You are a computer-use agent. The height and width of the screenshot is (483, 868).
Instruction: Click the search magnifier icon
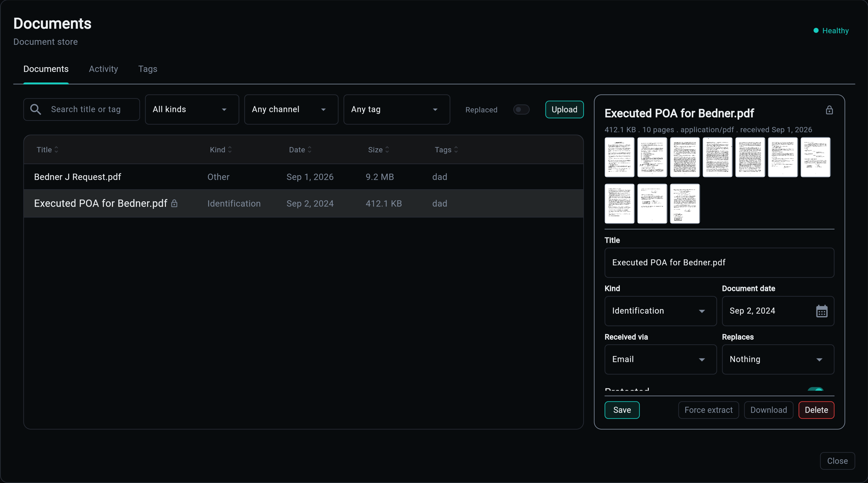point(36,109)
